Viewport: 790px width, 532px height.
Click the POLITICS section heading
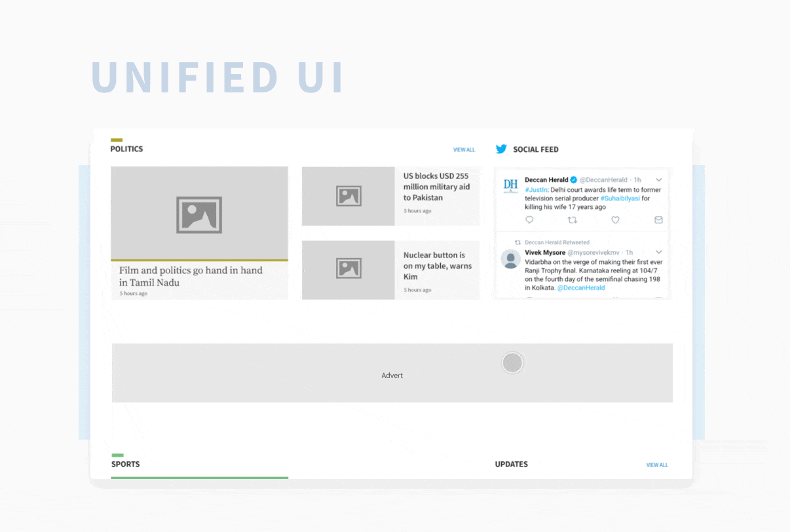pyautogui.click(x=126, y=149)
